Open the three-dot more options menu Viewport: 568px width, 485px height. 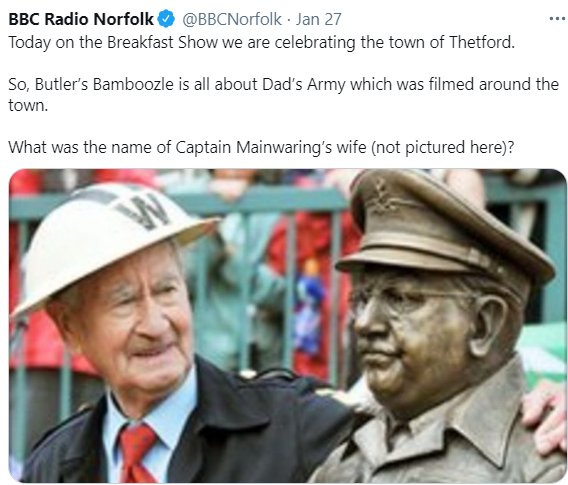click(557, 19)
